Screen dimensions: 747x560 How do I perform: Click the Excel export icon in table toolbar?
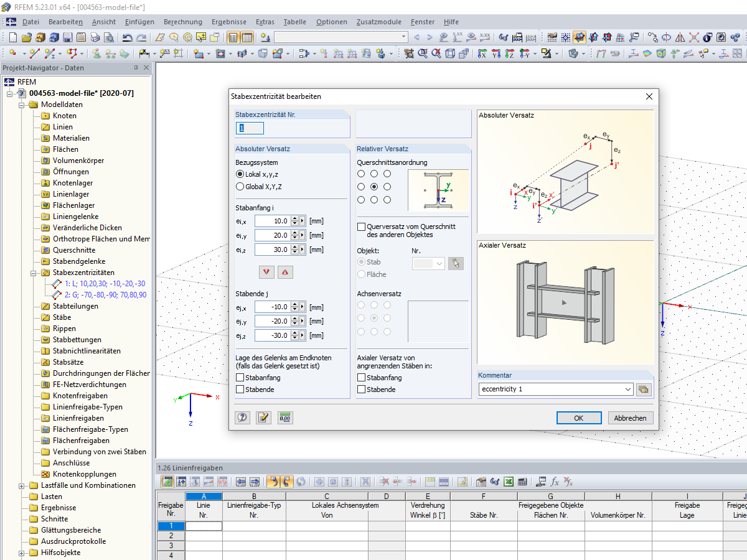[508, 482]
